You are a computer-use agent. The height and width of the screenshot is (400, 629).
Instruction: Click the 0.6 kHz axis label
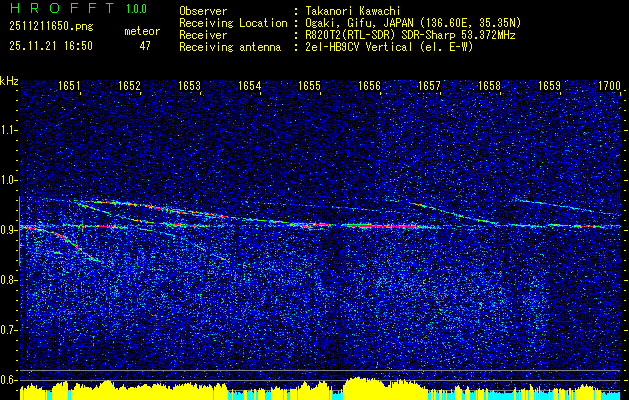[x=8, y=380]
